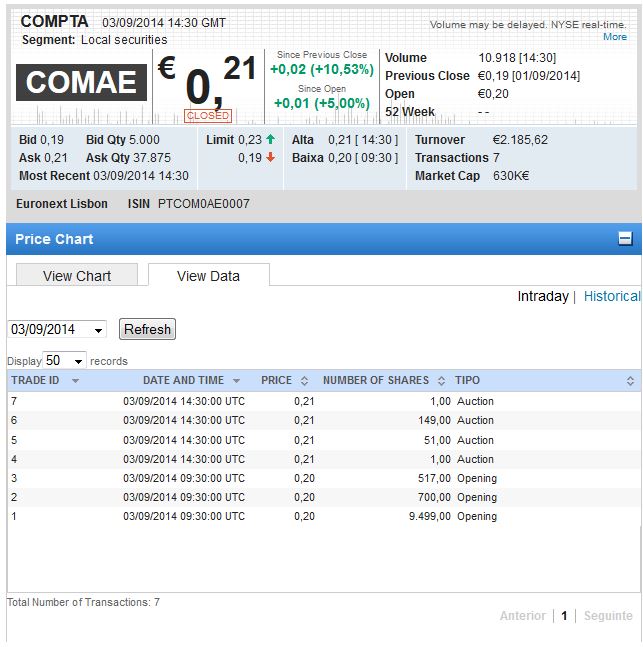The height and width of the screenshot is (647, 643).
Task: Click the Turnover value €2.185,62
Action: [520, 140]
